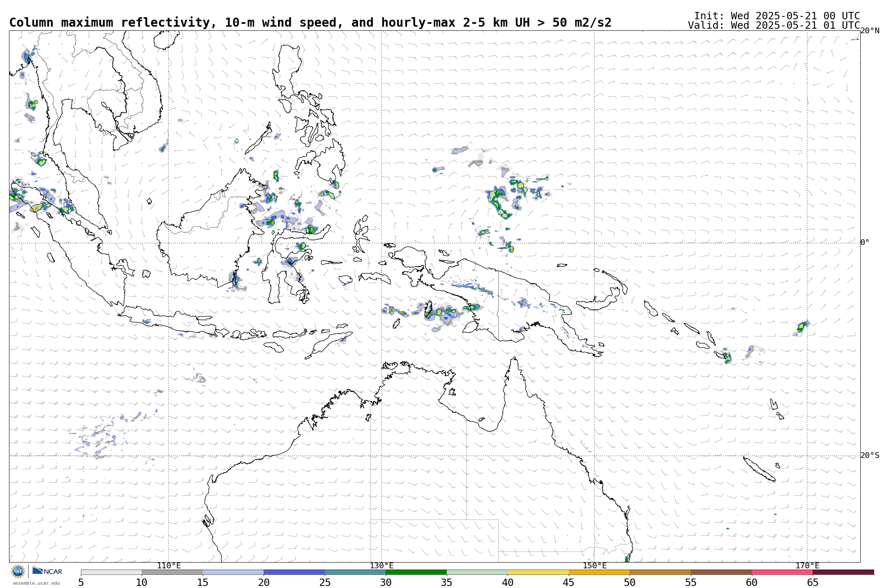Click the light gray 5-10 dBZ swatch

(111, 572)
